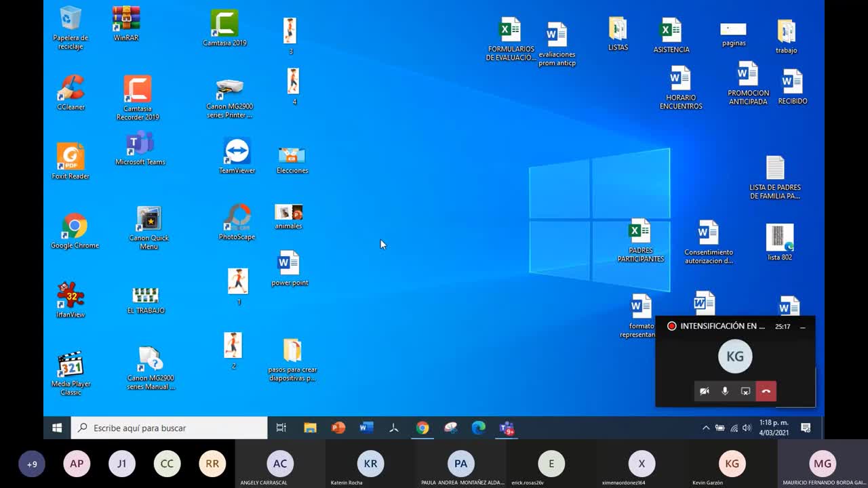Select Katerin Rocha participant tile

coord(370,464)
